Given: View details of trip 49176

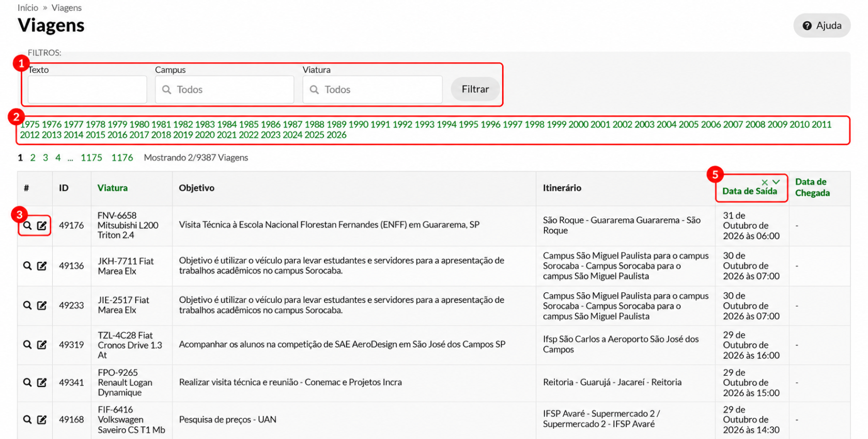Looking at the screenshot, I should tap(27, 226).
